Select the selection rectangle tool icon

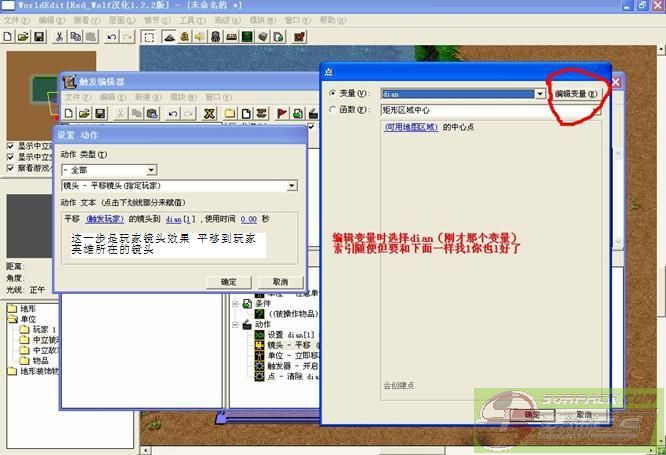point(149,37)
